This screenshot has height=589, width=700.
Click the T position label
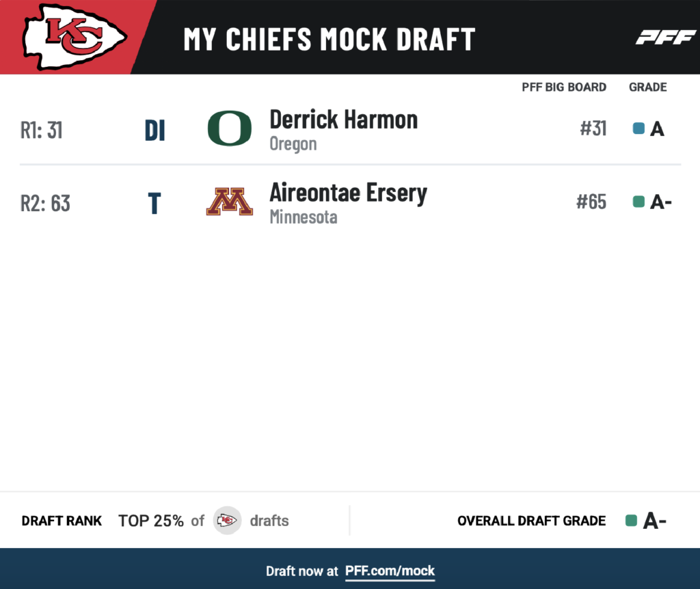[x=154, y=204]
